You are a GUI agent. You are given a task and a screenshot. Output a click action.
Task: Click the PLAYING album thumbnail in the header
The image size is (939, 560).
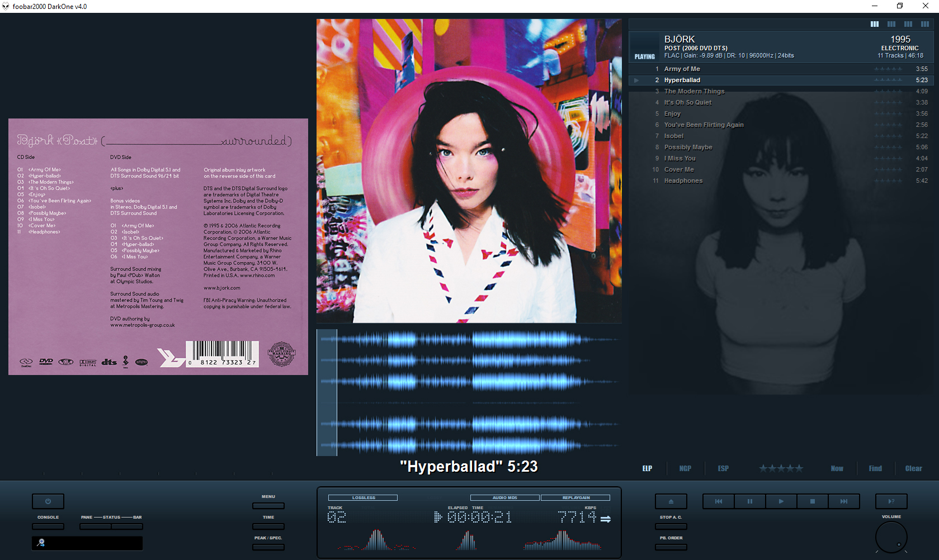tap(644, 47)
